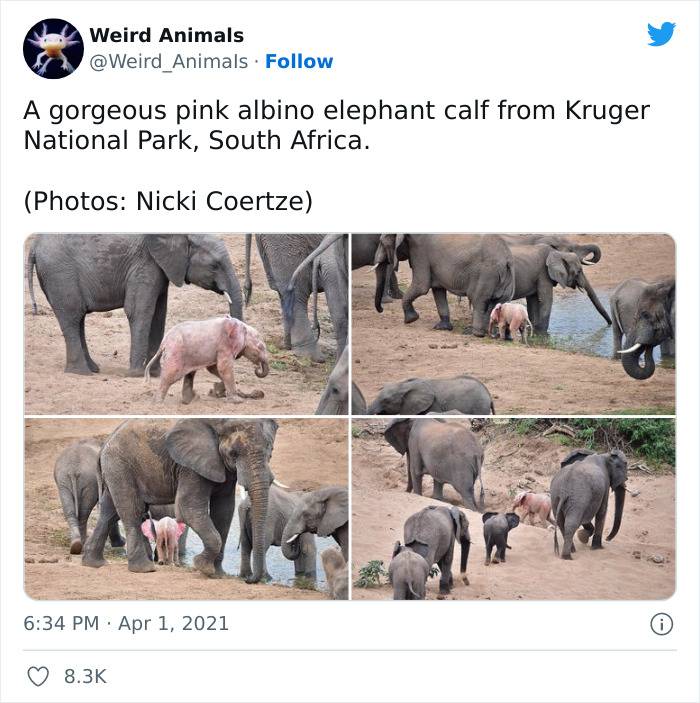Open top-right photo of herd at waterhole
This screenshot has height=703, width=700.
513,324
